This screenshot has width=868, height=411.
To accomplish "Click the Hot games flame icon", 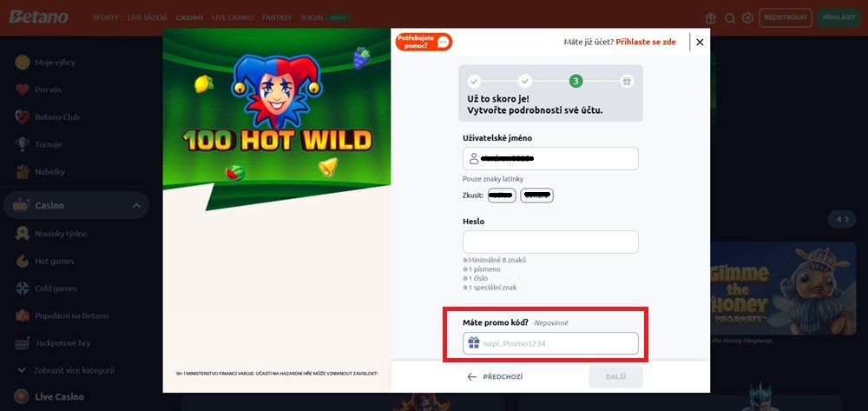I will 23,261.
